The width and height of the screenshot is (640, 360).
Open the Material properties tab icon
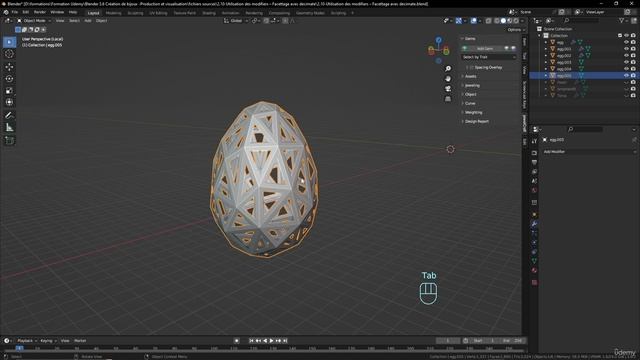pyautogui.click(x=534, y=270)
